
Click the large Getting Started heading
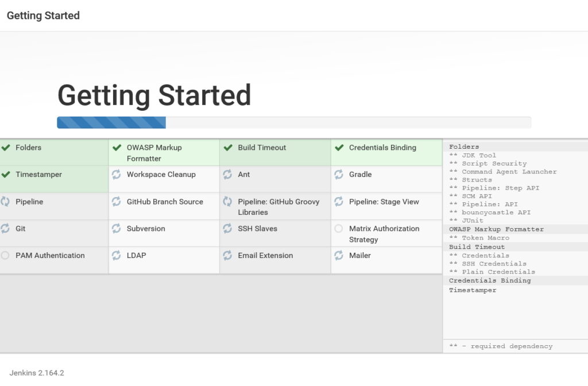pos(154,95)
